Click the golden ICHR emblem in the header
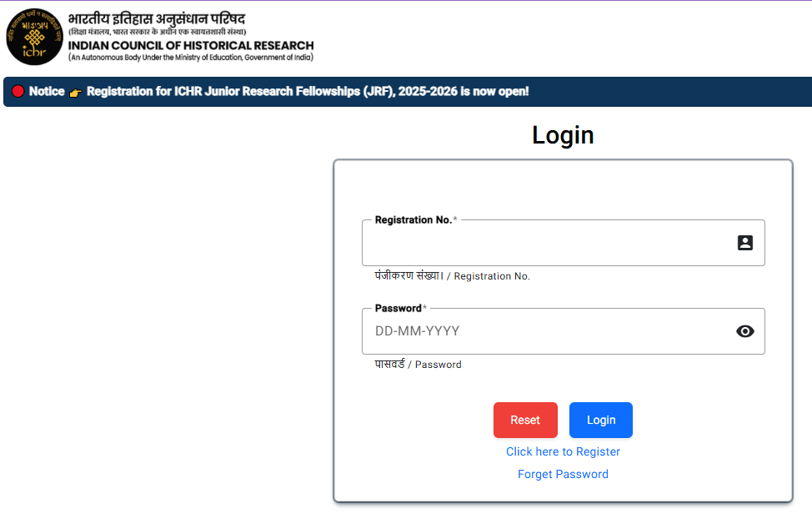Image resolution: width=812 pixels, height=529 pixels. coord(34,37)
